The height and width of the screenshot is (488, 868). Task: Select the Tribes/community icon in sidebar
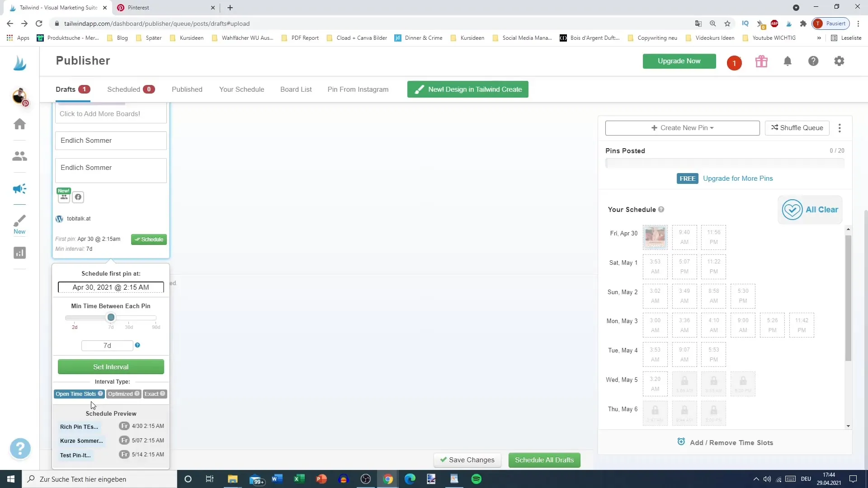20,156
